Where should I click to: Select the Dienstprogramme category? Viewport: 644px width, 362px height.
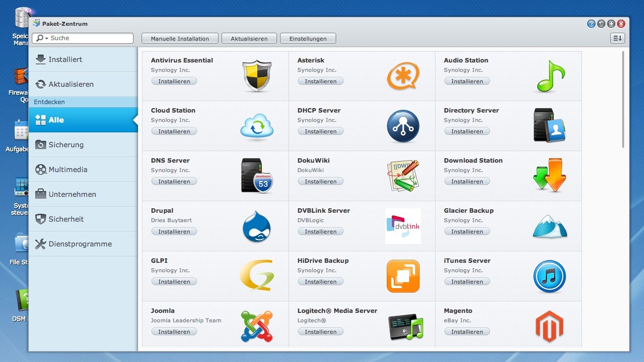83,244
